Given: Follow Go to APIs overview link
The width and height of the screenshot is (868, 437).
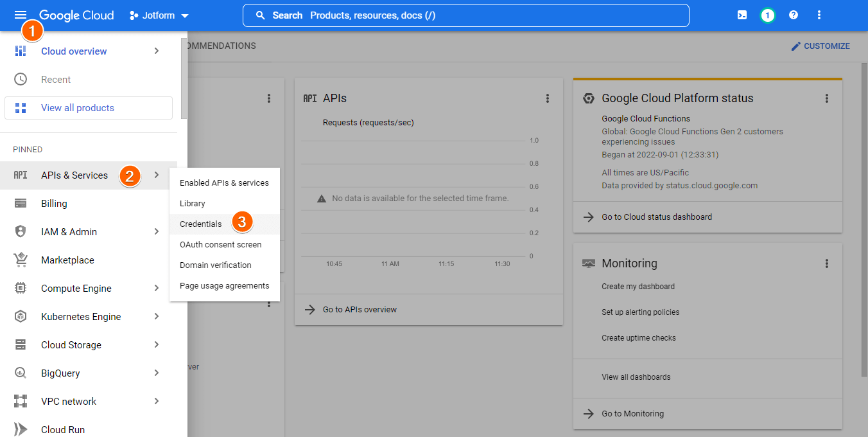Looking at the screenshot, I should [x=360, y=310].
